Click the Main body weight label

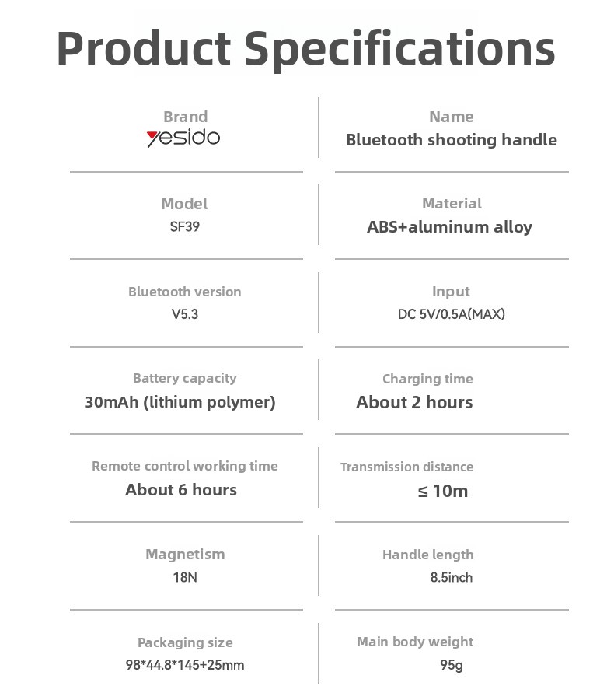click(415, 642)
